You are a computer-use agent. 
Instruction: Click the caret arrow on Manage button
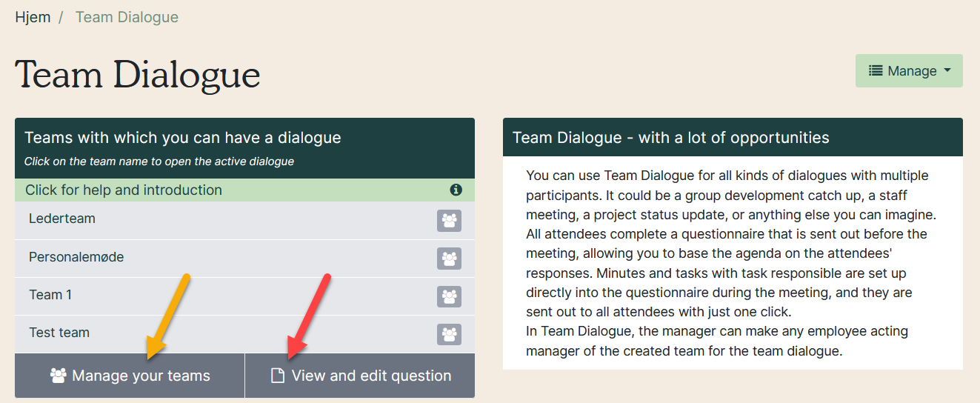coord(947,71)
